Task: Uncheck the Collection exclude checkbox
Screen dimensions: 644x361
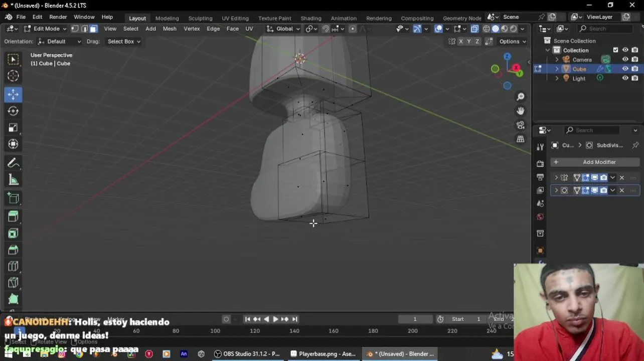Action: tap(615, 50)
